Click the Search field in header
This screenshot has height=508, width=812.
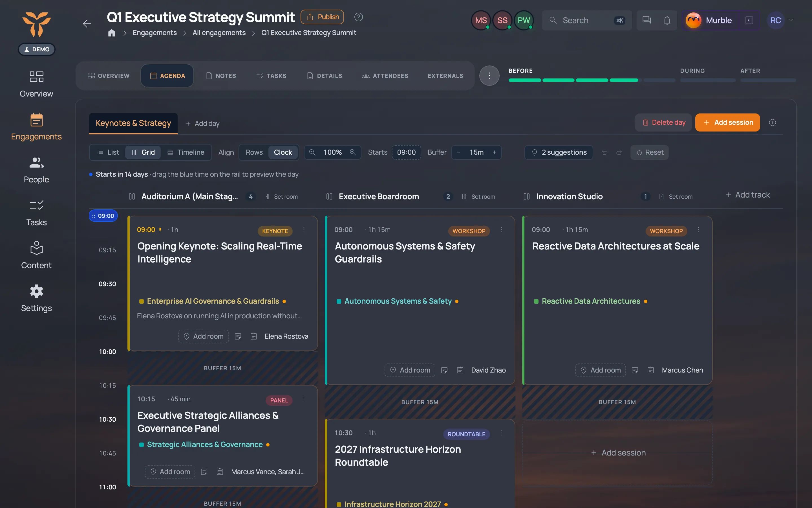click(x=587, y=20)
